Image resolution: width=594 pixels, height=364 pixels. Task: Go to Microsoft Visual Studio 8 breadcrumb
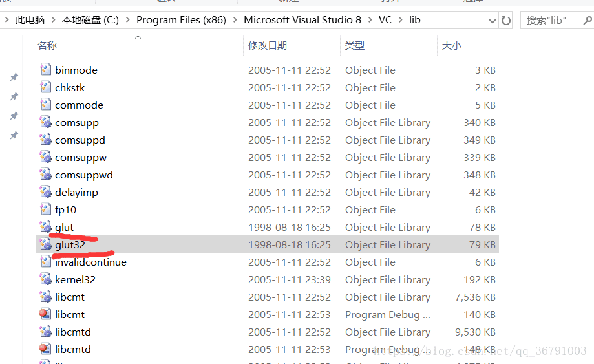click(x=302, y=20)
